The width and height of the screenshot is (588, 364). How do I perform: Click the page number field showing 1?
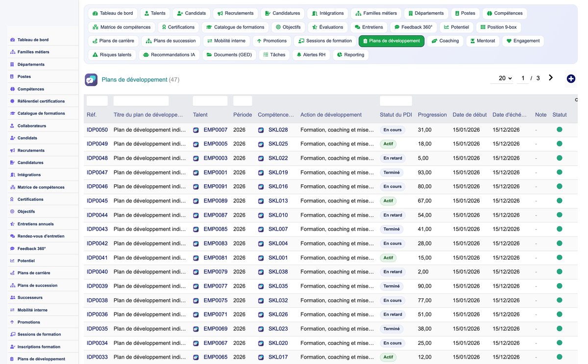pos(523,78)
